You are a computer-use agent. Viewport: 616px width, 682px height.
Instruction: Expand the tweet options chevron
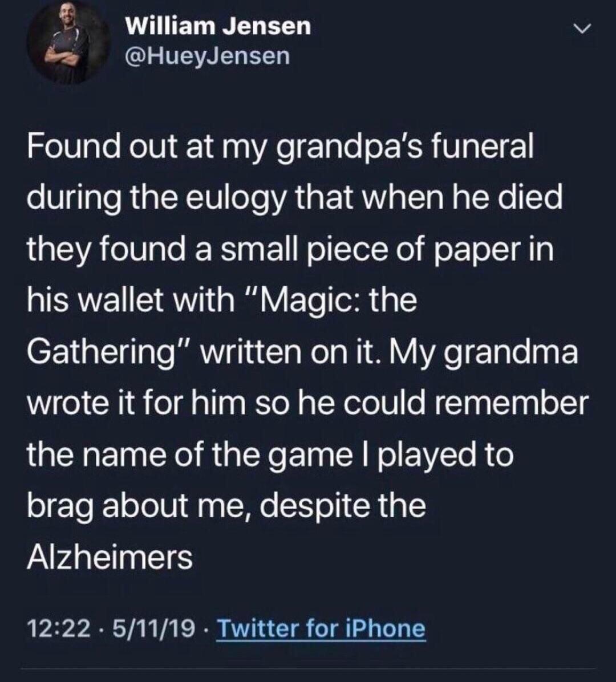(x=581, y=29)
